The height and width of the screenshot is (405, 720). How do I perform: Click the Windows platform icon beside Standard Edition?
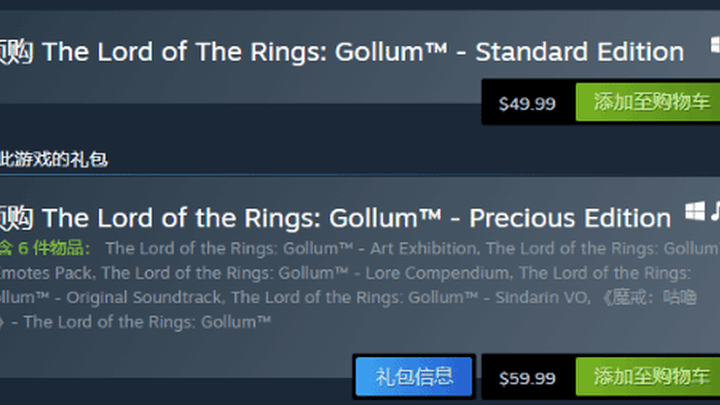point(715,45)
